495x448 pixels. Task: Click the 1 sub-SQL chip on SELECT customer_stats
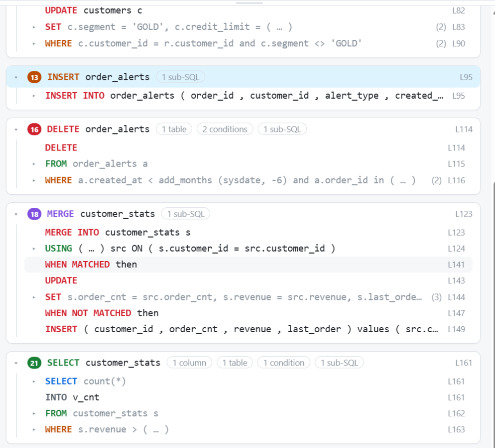[340, 363]
